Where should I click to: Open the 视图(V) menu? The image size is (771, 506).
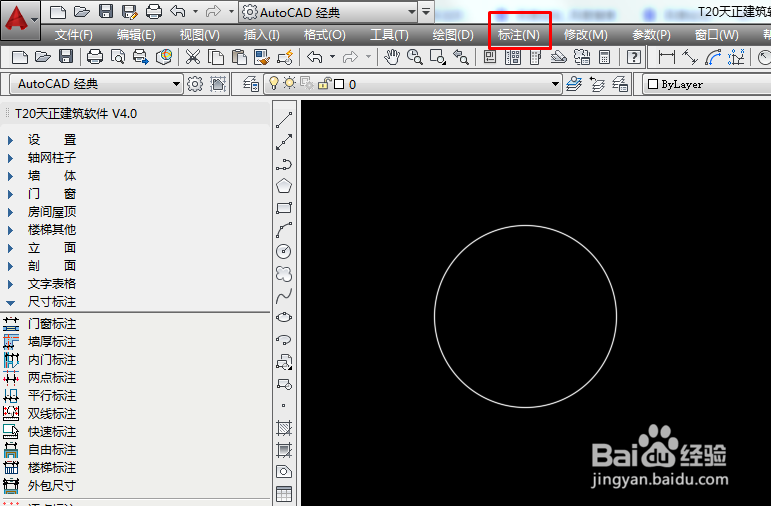pos(200,35)
